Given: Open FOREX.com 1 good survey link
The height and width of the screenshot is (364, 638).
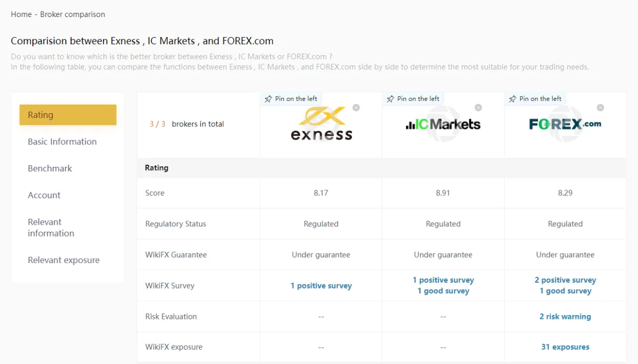Looking at the screenshot, I should click(x=565, y=291).
